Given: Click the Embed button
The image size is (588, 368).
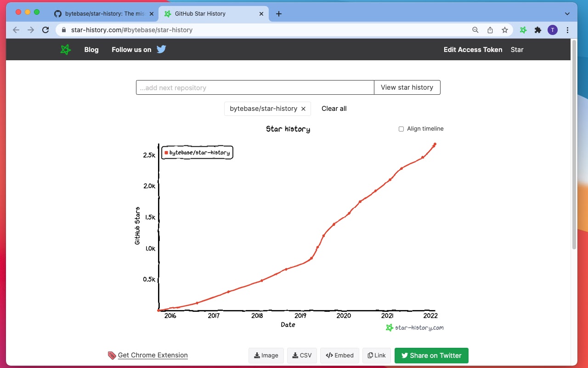Looking at the screenshot, I should (x=339, y=356).
